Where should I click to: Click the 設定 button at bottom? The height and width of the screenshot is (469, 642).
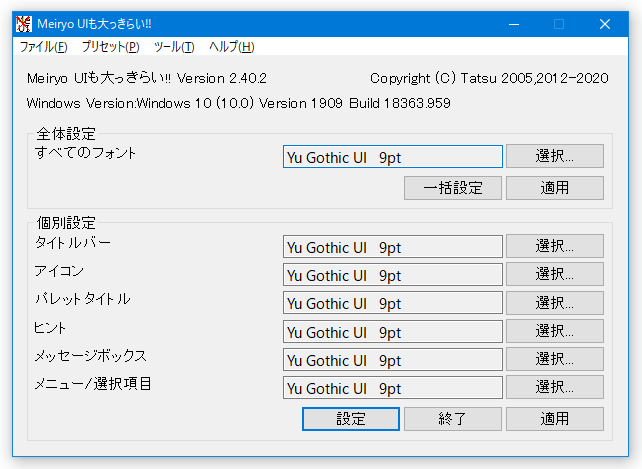coord(351,419)
